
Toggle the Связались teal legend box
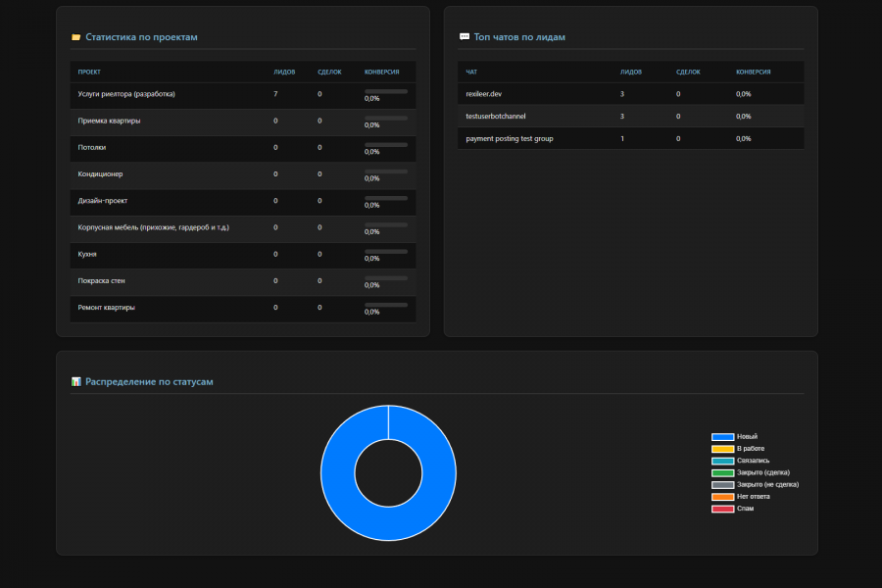[722, 461]
